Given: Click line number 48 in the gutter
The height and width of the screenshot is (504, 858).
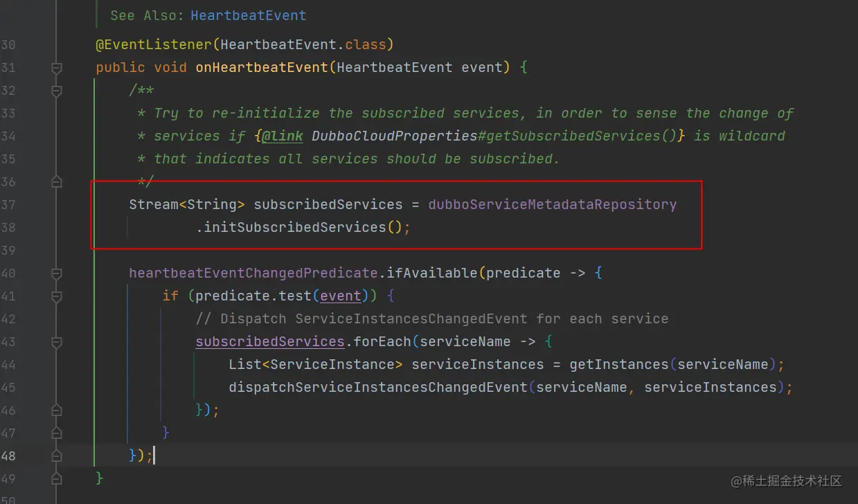Looking at the screenshot, I should 8,456.
